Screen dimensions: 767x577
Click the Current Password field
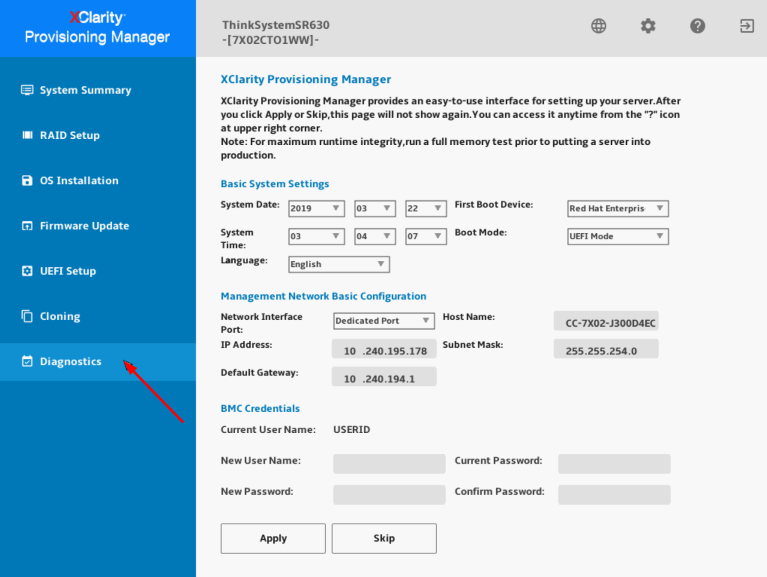click(614, 464)
